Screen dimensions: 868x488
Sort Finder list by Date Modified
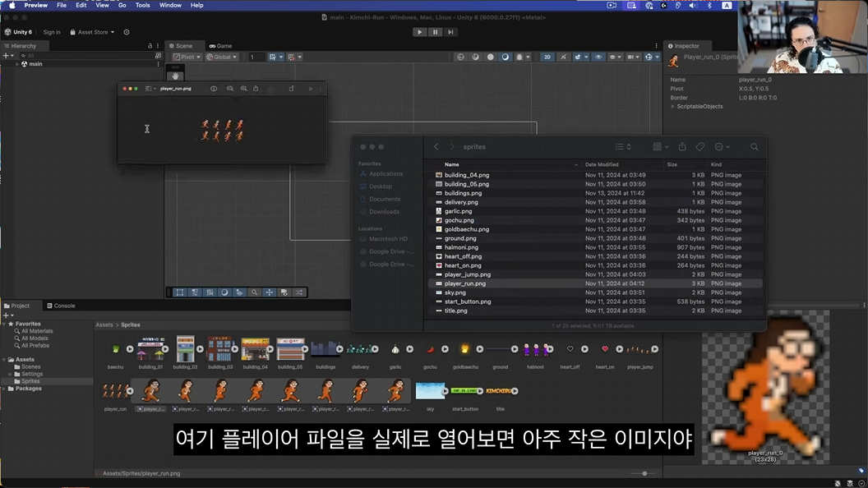[x=602, y=165]
